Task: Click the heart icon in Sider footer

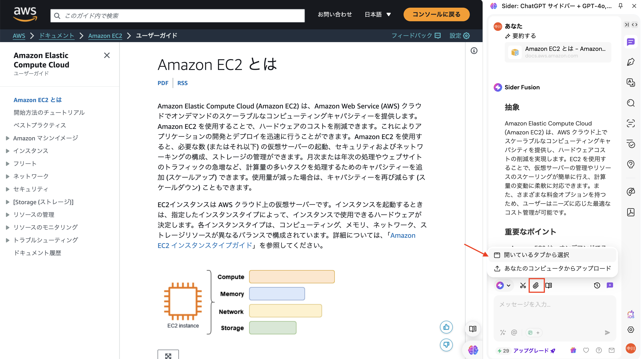Action: pyautogui.click(x=586, y=350)
